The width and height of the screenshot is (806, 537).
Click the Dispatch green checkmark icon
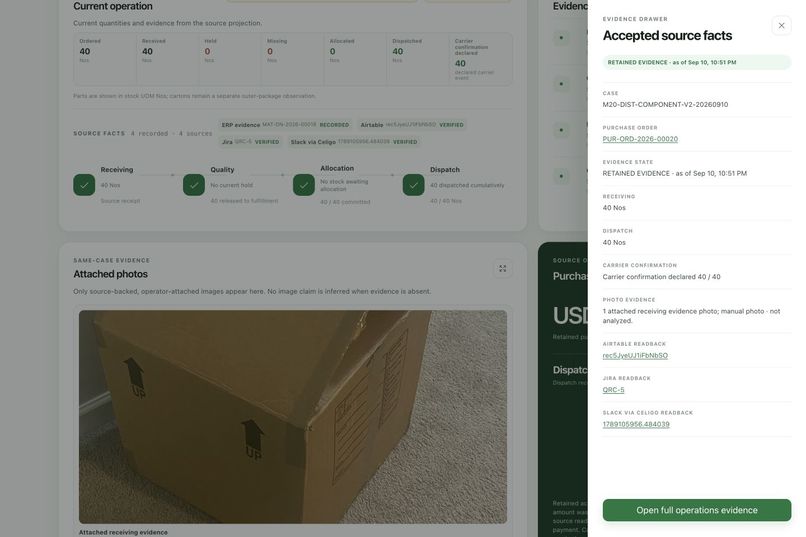[x=413, y=185]
